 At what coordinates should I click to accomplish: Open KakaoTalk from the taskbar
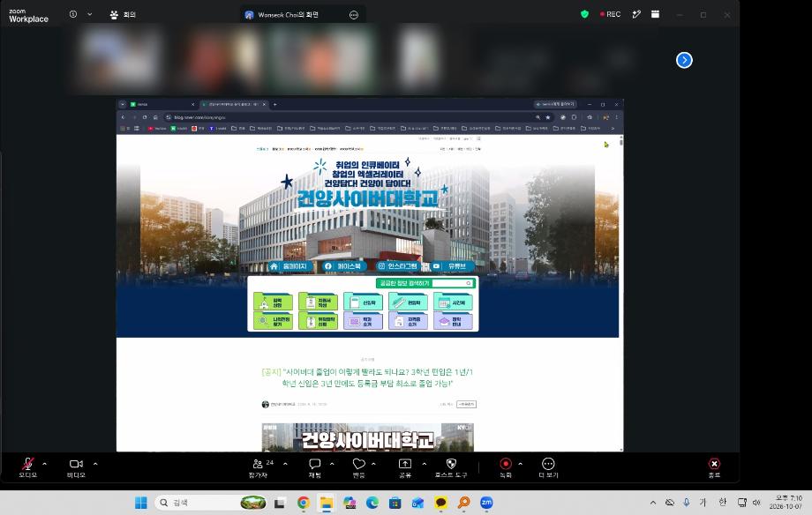coord(440,503)
